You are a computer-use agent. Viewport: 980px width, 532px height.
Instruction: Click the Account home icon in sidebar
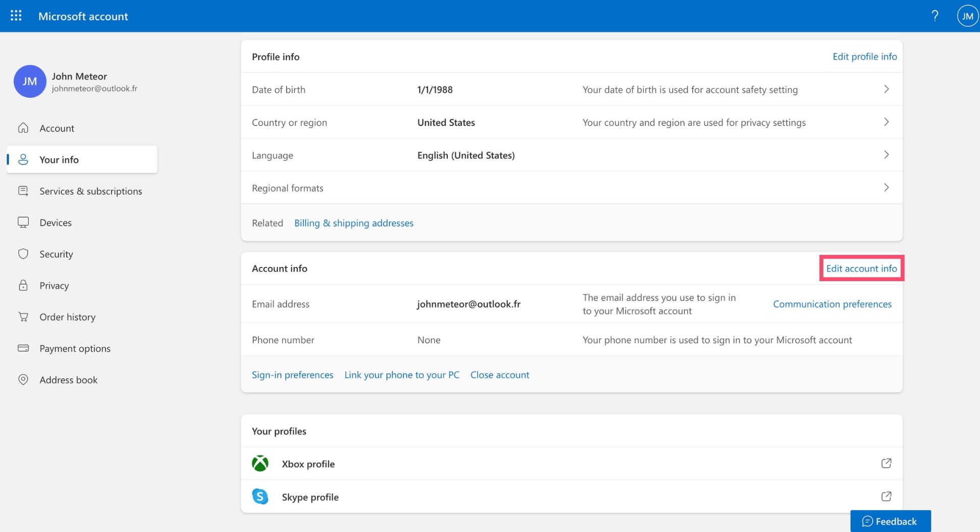[23, 128]
